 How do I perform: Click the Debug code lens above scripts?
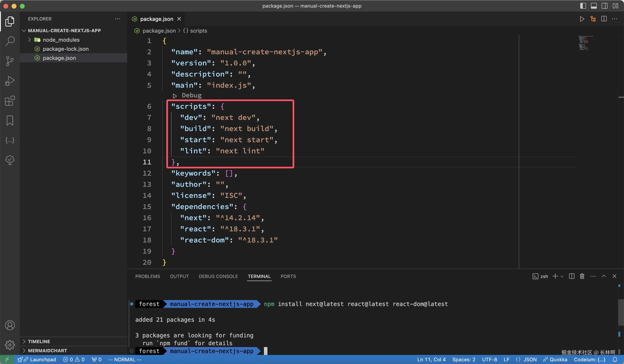[191, 95]
